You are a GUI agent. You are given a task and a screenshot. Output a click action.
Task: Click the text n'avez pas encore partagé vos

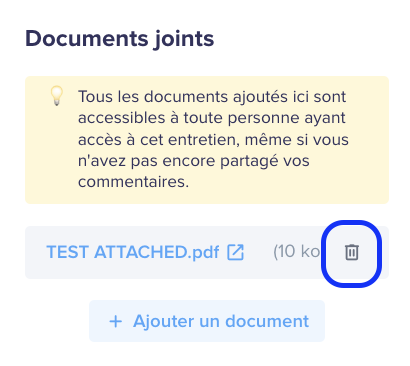pyautogui.click(x=194, y=161)
